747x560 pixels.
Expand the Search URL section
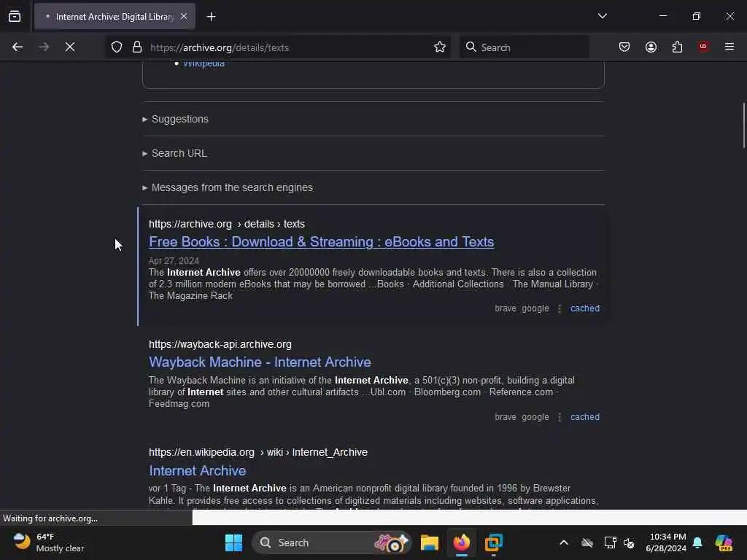coord(174,153)
